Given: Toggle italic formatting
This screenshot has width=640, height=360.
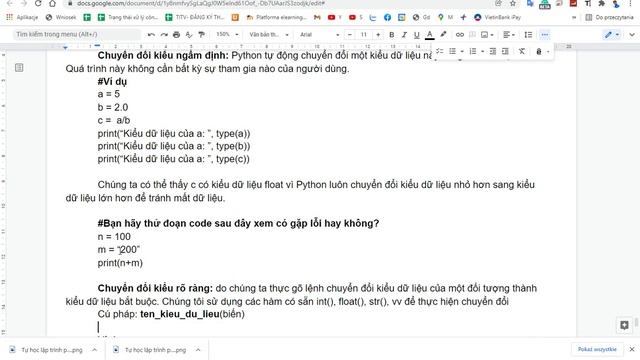Looking at the screenshot, I should point(404,35).
